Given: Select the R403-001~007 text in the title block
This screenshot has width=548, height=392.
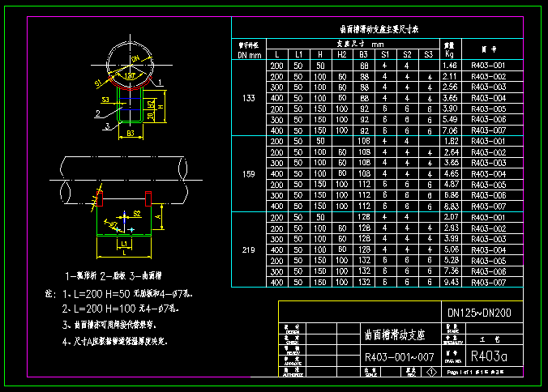Looking at the screenshot, I should [399, 357].
